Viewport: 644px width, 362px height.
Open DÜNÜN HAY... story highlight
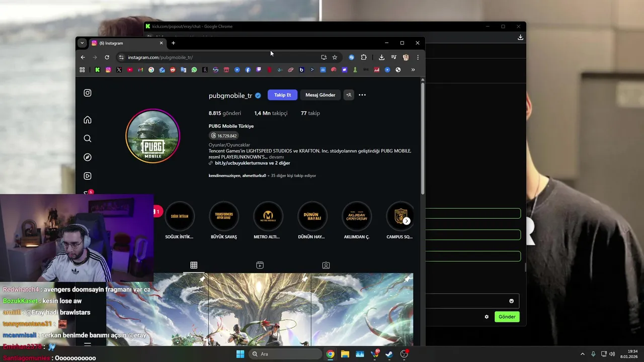click(312, 220)
